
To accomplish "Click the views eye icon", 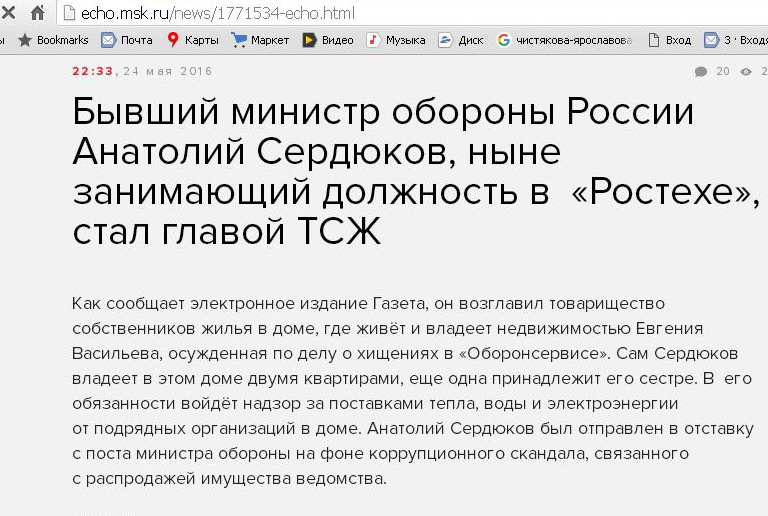I will [746, 72].
